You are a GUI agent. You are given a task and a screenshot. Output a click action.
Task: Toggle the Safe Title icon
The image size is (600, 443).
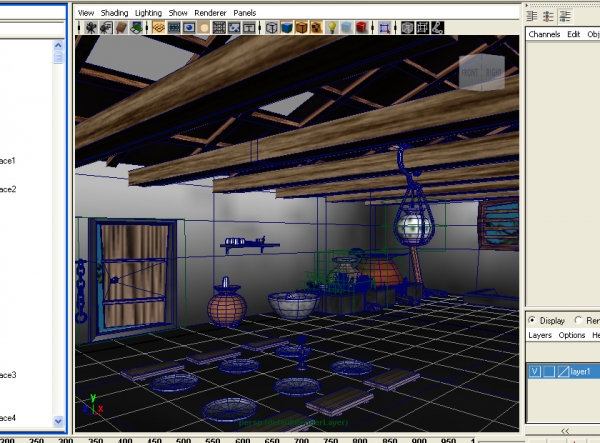coord(249,28)
